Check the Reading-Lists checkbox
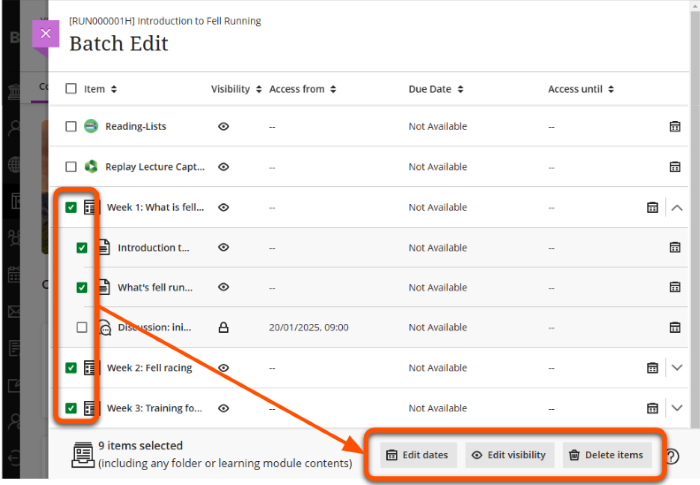The width and height of the screenshot is (700, 485). click(x=71, y=127)
